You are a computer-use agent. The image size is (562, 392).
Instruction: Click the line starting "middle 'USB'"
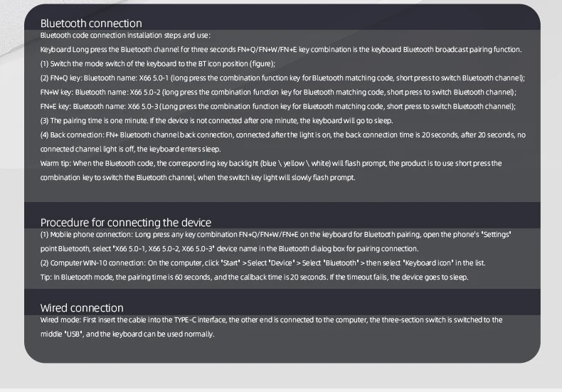[127, 334]
